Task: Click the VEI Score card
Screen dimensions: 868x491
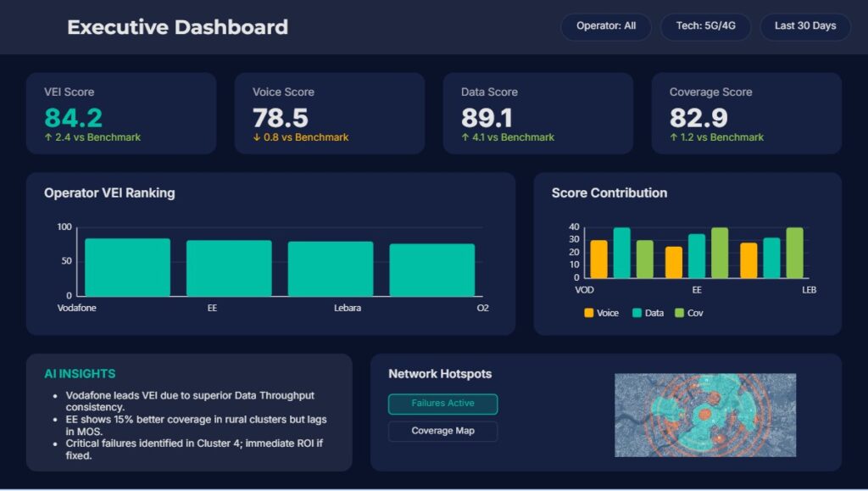Action: point(121,113)
